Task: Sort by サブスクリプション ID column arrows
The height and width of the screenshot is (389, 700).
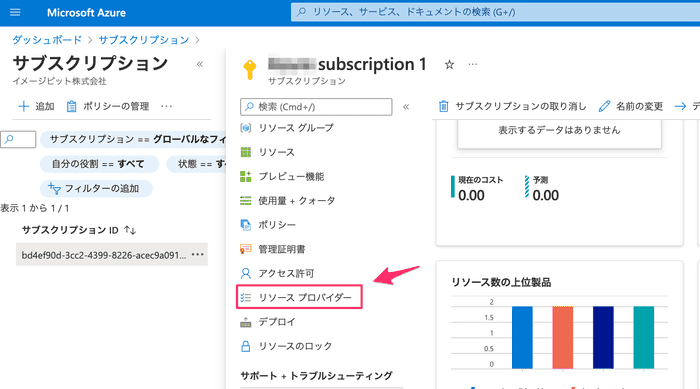Action: (130, 230)
